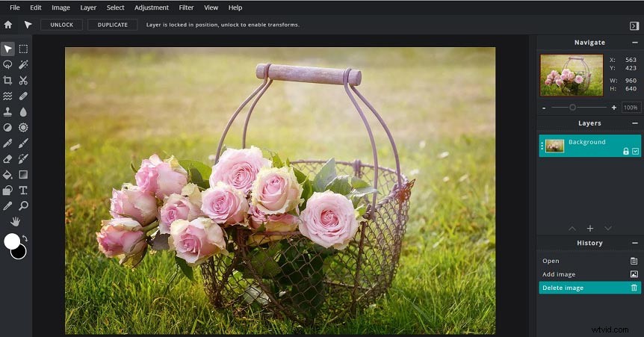Select the Gradient tool

pos(23,175)
